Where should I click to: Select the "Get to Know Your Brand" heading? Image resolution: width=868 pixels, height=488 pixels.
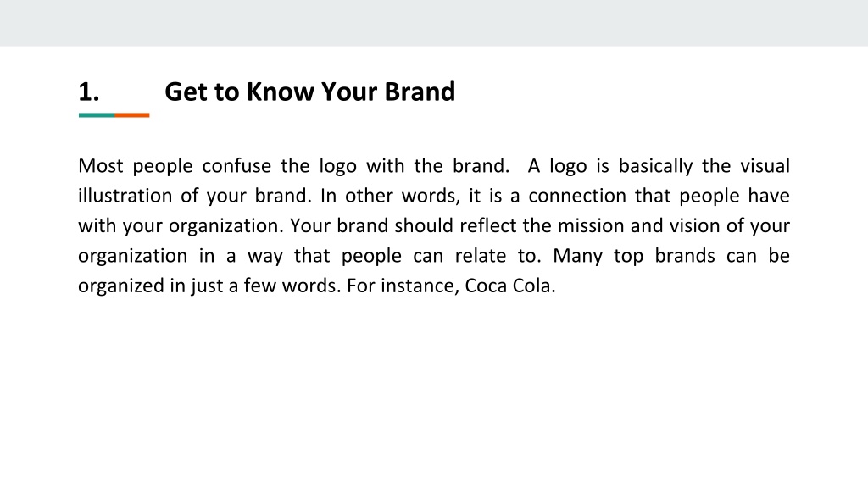click(310, 91)
